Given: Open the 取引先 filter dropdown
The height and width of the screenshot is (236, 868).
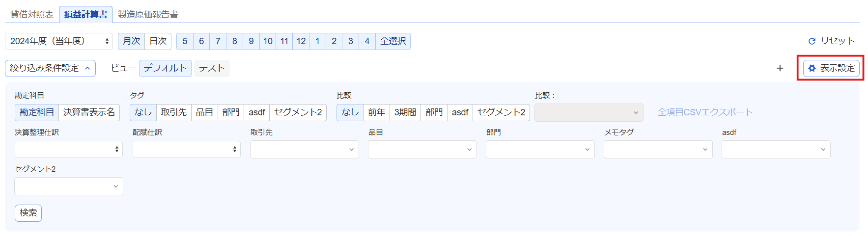Looking at the screenshot, I should 305,149.
